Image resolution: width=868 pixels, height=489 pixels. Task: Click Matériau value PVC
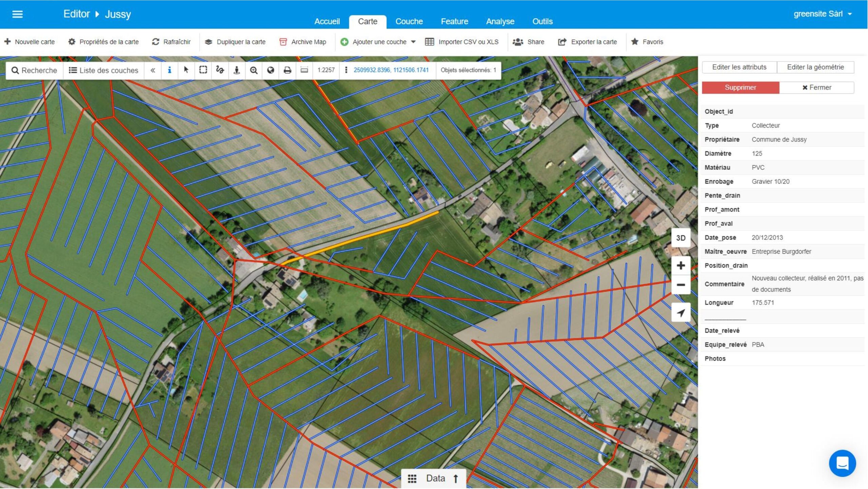click(758, 168)
